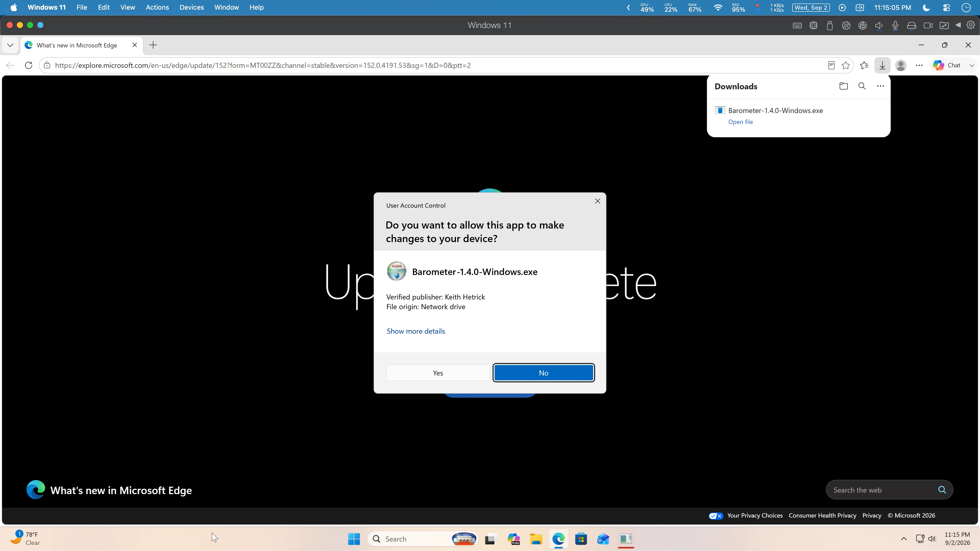
Task: Toggle Parallels sound speaker icon
Action: click(879, 26)
